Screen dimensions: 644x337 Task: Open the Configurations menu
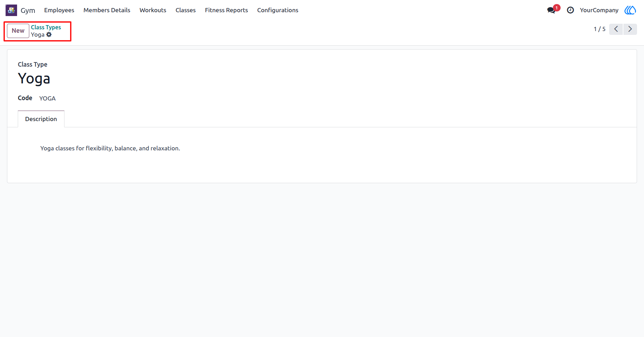(278, 10)
